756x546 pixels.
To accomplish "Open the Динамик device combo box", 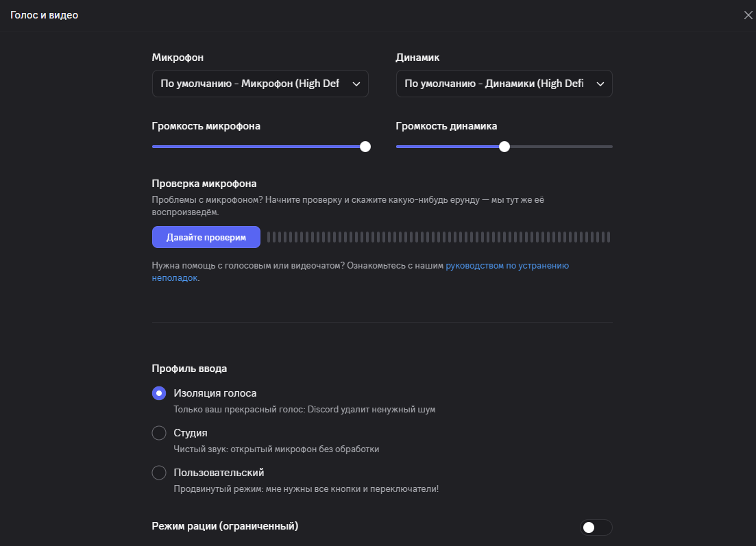I will point(494,84).
